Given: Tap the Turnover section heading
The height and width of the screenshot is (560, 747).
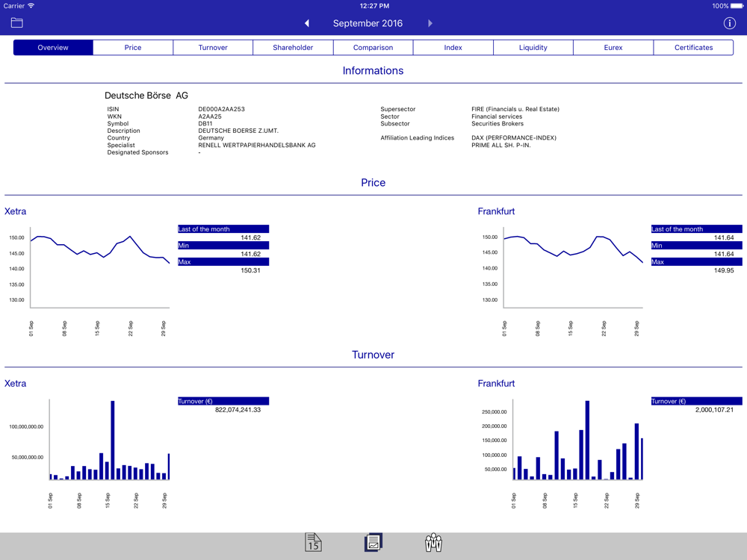Looking at the screenshot, I should pyautogui.click(x=373, y=355).
